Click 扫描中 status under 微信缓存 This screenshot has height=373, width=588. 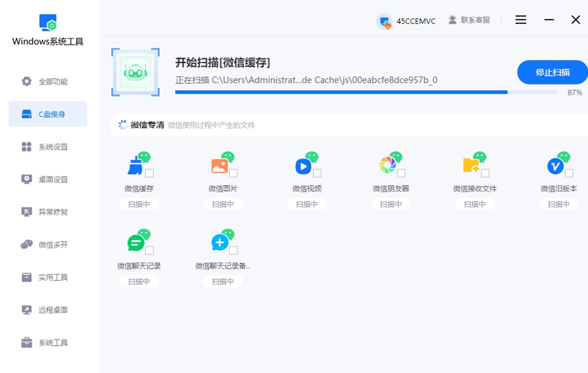pos(139,204)
